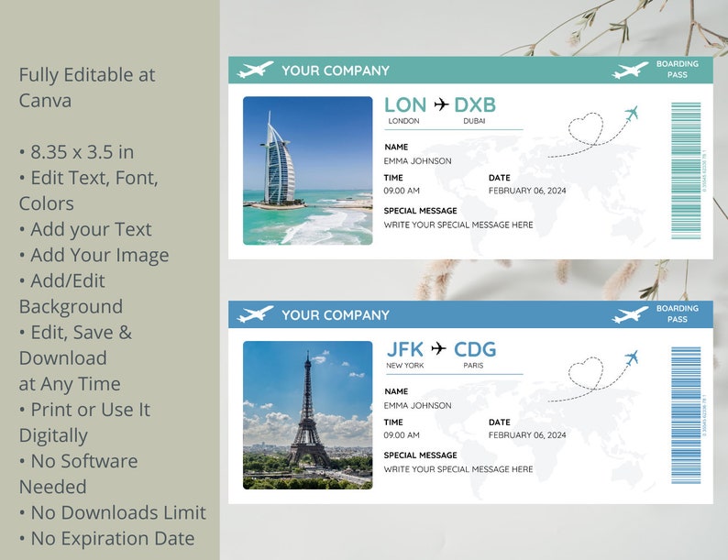Click the blue YOUR COMPANY title
The image size is (728, 560).
coord(336,315)
